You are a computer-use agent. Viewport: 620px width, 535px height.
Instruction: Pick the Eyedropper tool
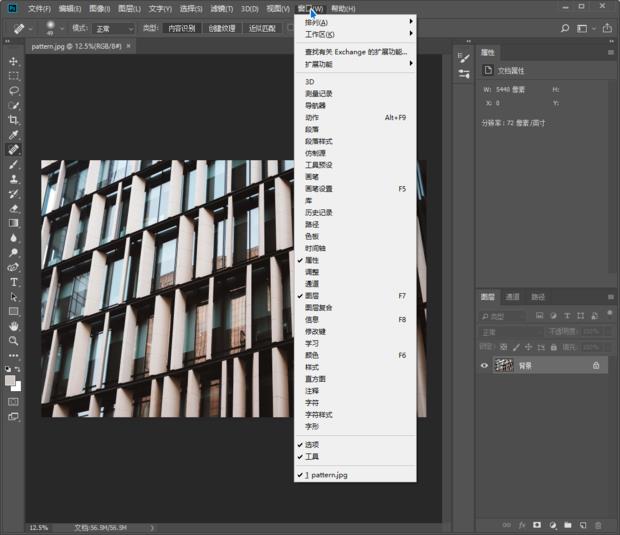14,134
